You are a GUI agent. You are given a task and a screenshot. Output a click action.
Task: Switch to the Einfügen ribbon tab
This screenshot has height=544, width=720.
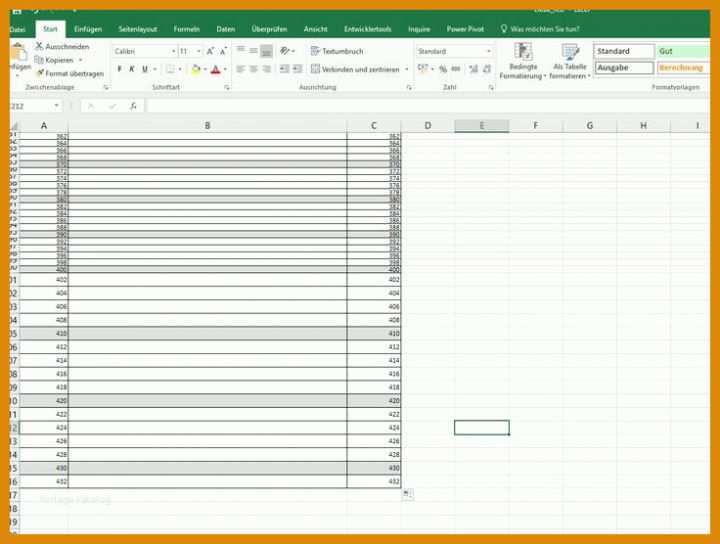click(88, 29)
